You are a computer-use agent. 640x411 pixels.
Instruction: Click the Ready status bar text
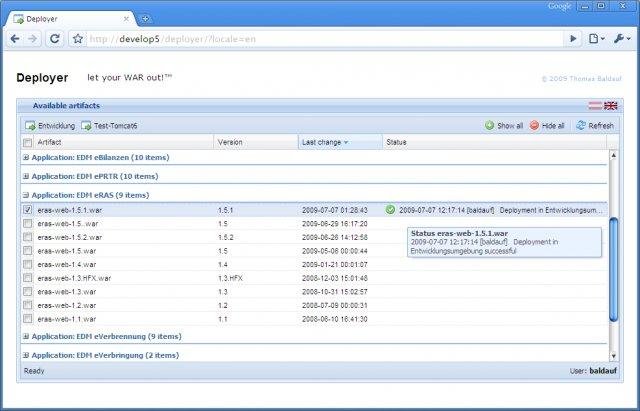34,371
